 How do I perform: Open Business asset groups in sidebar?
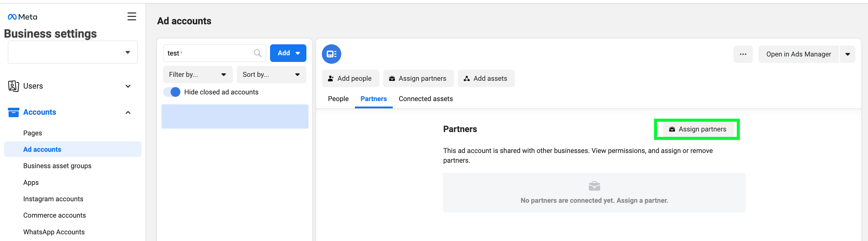coord(57,166)
